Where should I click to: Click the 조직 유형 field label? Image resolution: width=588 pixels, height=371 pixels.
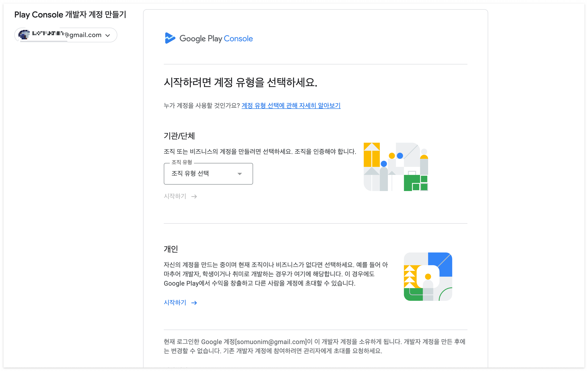point(182,162)
